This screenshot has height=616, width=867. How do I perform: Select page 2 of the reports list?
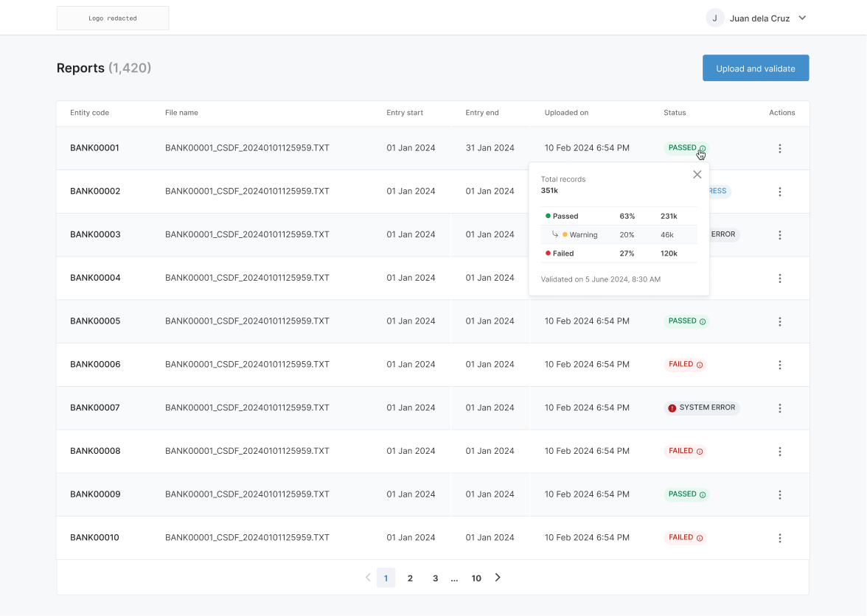pyautogui.click(x=410, y=578)
